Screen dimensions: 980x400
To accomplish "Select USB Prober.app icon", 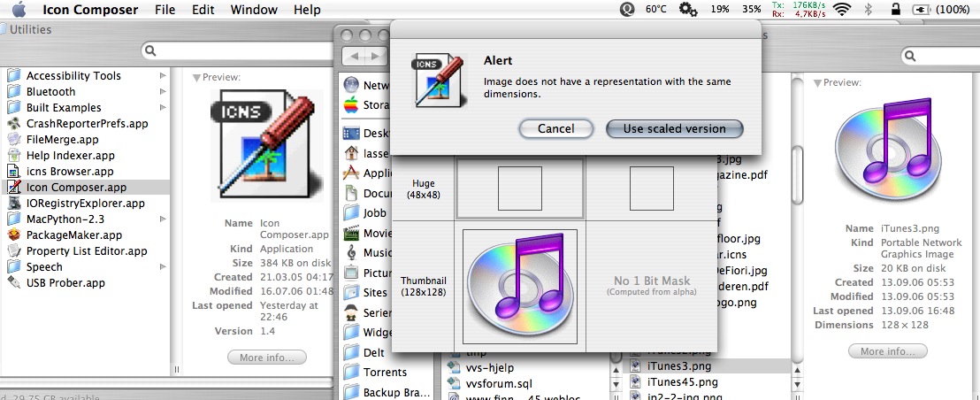I will [14, 282].
